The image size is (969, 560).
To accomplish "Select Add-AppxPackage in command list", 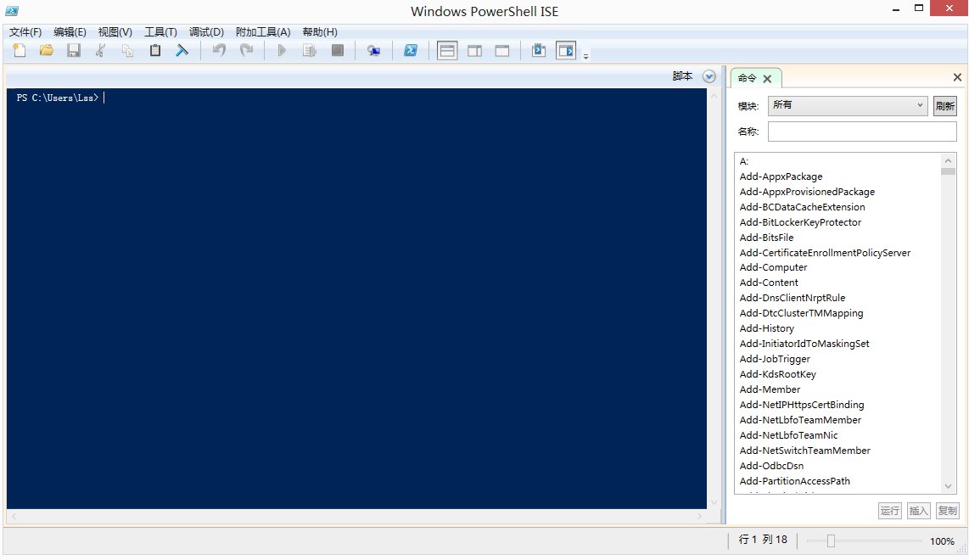I will (x=781, y=176).
